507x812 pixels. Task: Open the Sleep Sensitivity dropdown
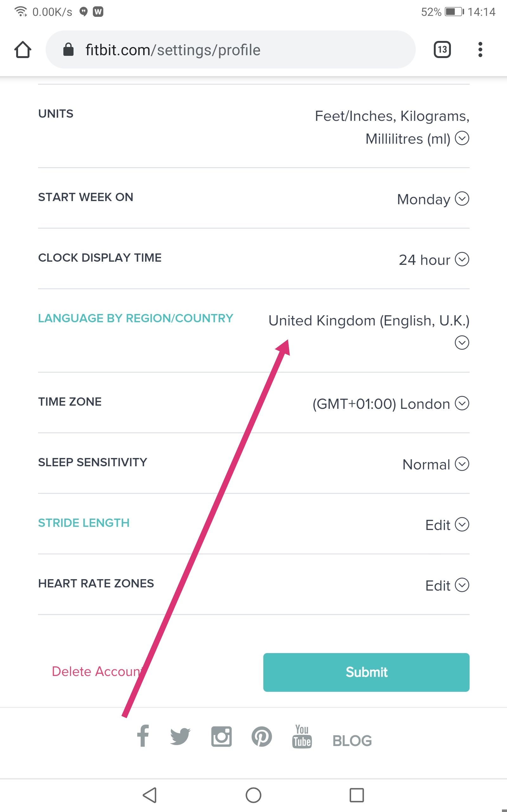pos(462,464)
